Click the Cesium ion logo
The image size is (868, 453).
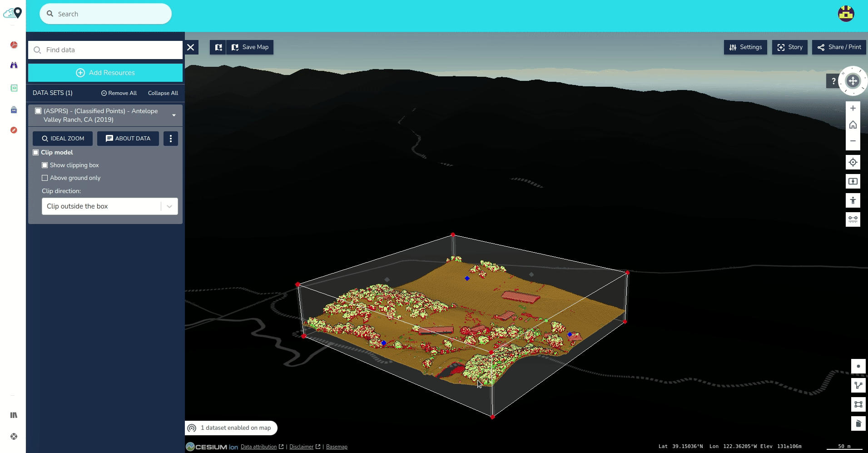(212, 447)
